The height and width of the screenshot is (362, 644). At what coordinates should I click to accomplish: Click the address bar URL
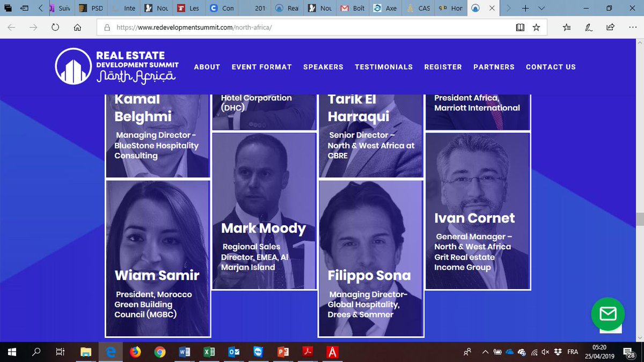(x=194, y=27)
